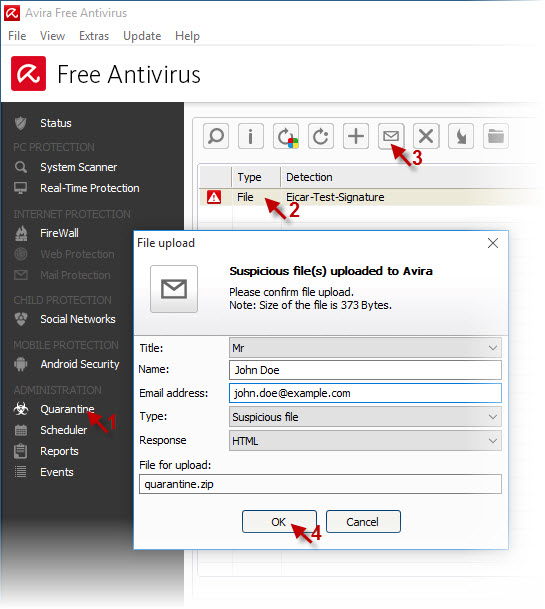
Task: Click the flame shred icon in toolbar
Action: [x=461, y=136]
